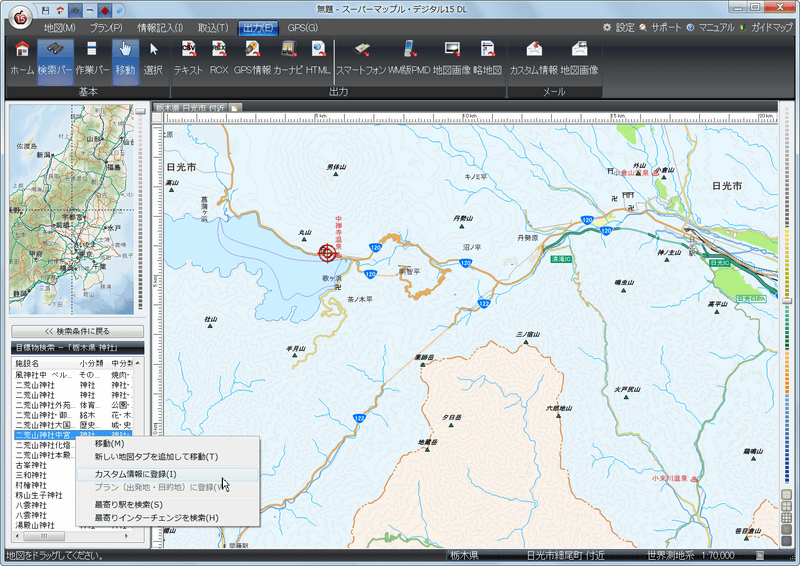Click 地図画像 in the メール group
Viewport: 800px width, 566px height.
click(x=580, y=59)
